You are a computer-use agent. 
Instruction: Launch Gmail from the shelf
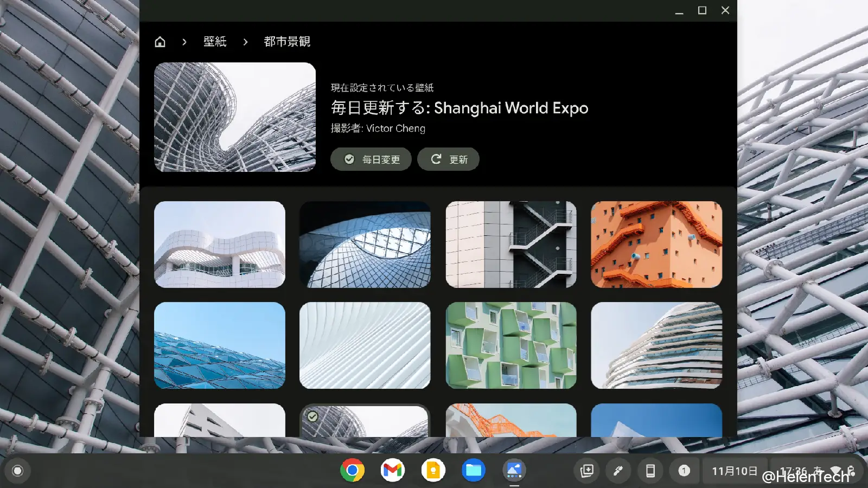click(x=393, y=470)
